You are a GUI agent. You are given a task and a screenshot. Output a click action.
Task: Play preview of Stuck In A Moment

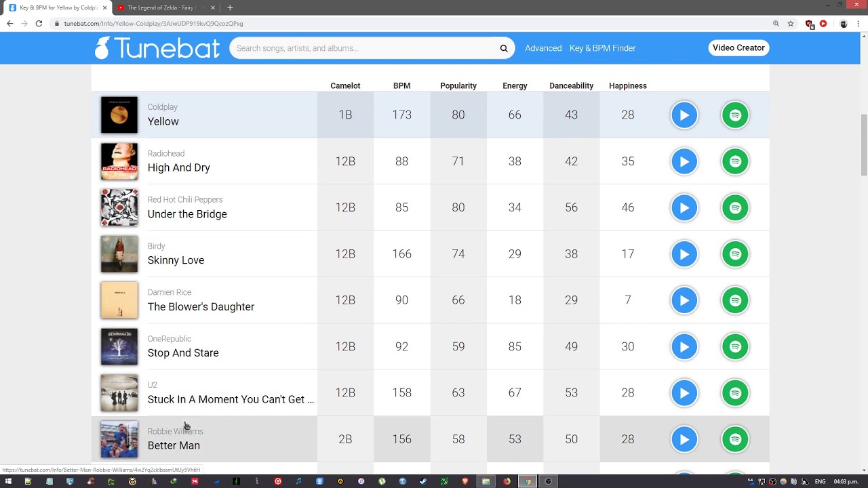click(684, 393)
